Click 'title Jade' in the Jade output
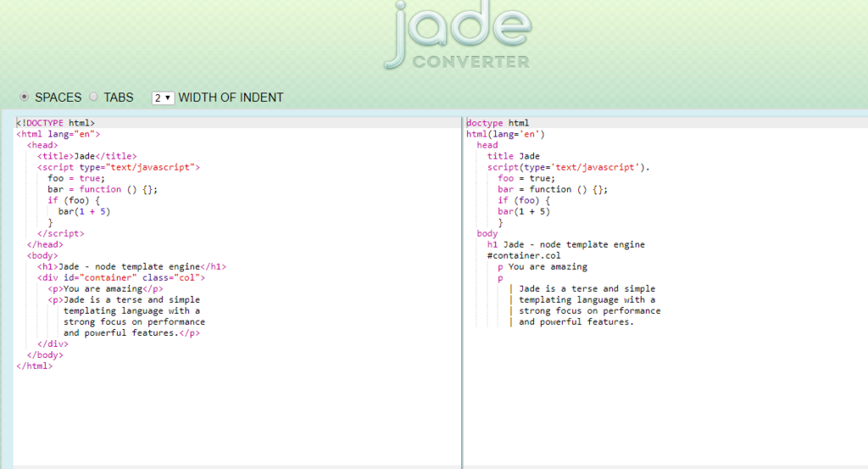868x469 pixels. click(513, 156)
